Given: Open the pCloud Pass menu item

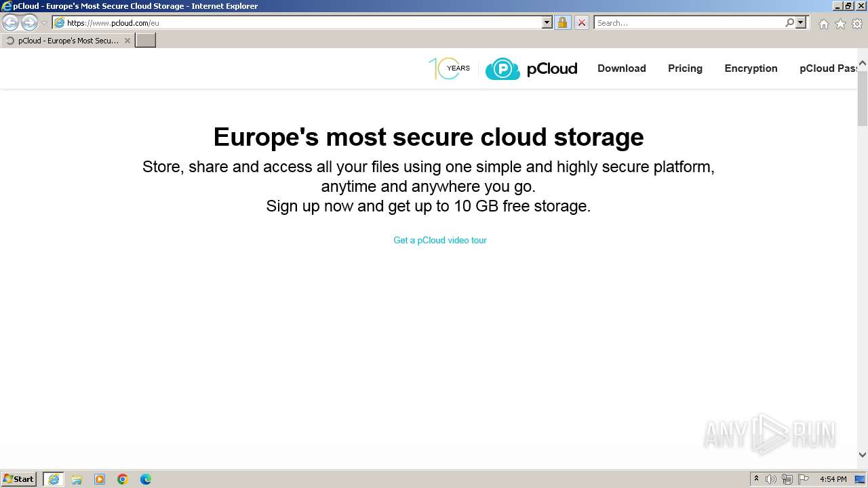Looking at the screenshot, I should coord(828,68).
